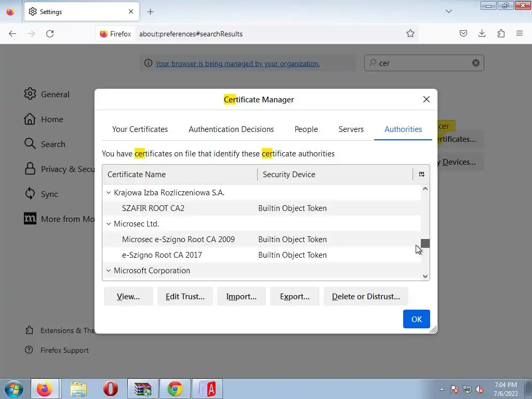Close the Certificate Manager dialog
The width and height of the screenshot is (532, 399).
[x=427, y=99]
